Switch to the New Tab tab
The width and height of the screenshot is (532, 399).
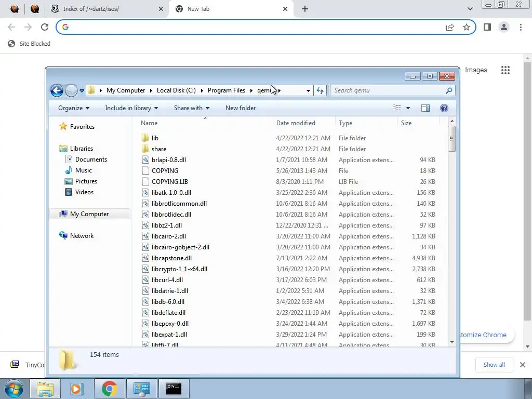[231, 9]
